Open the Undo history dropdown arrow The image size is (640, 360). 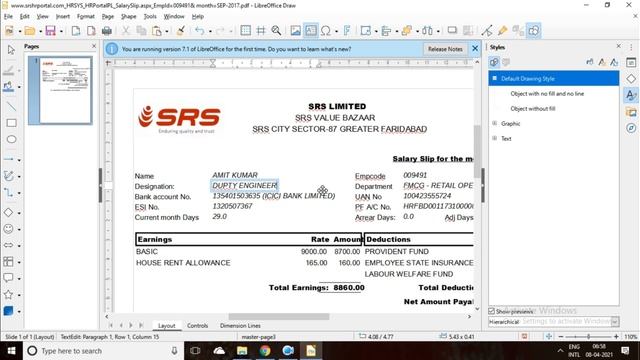point(210,31)
